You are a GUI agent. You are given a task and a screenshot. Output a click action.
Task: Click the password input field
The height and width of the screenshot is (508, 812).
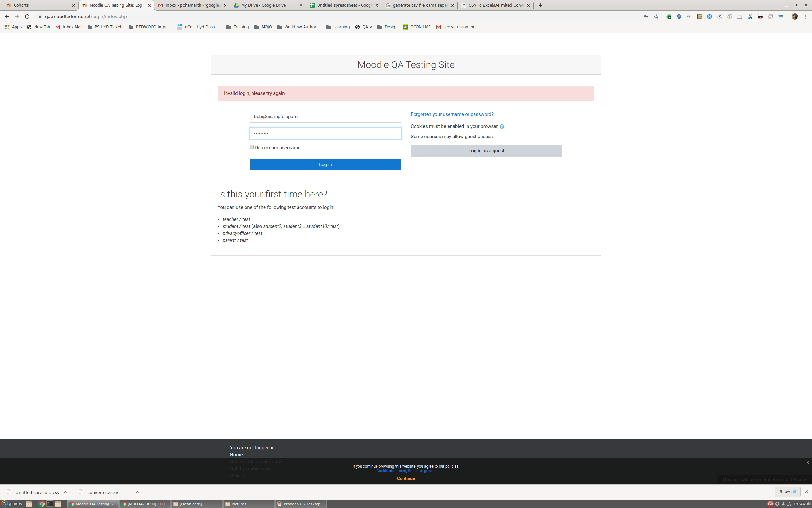tap(325, 133)
